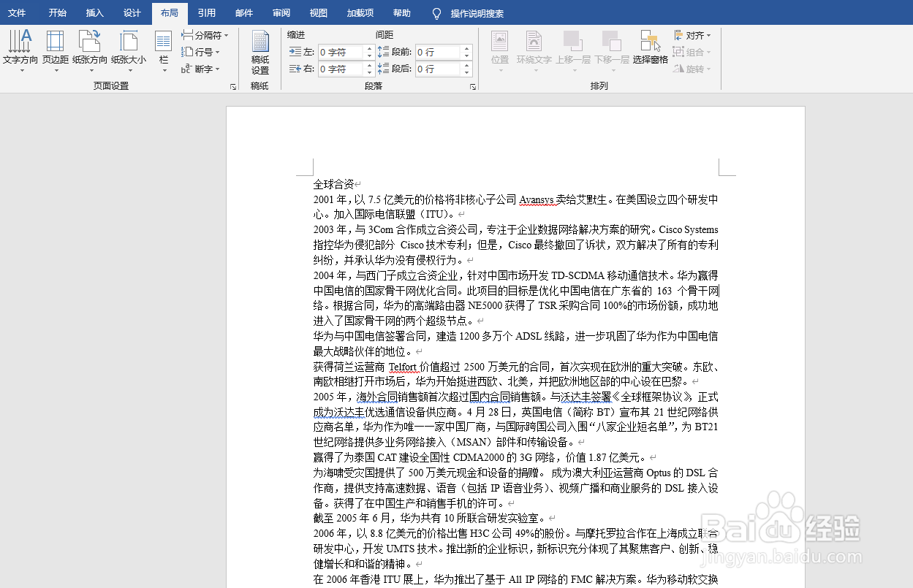Click the 位置 position icon
913x588 pixels.
[500, 42]
